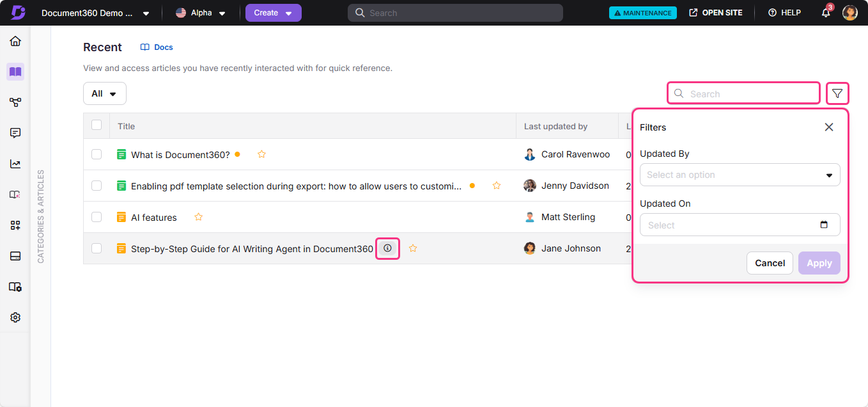
Task: Click the Updated On date field
Action: coord(740,225)
